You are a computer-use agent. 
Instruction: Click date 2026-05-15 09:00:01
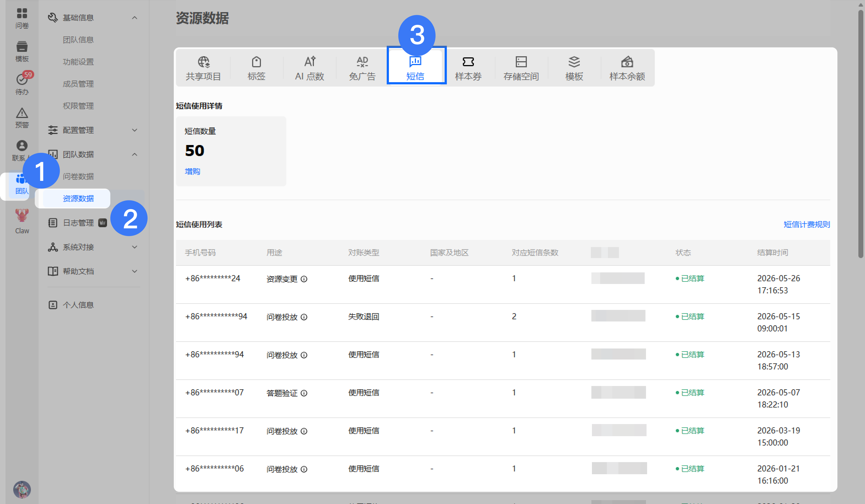click(x=778, y=322)
